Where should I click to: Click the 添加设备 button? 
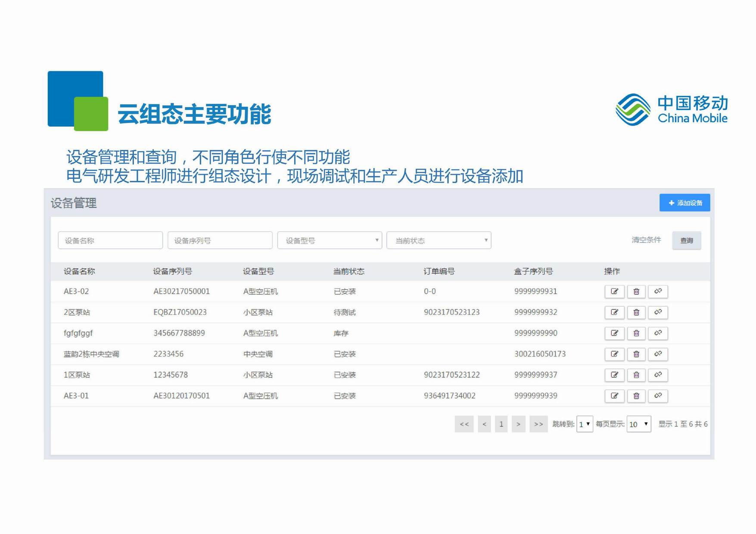(x=684, y=203)
